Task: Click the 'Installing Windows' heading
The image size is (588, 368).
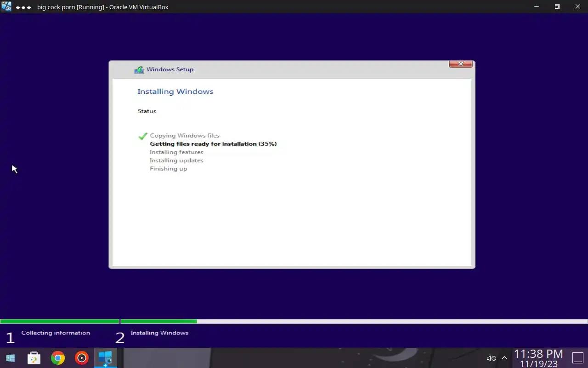Action: click(x=175, y=92)
